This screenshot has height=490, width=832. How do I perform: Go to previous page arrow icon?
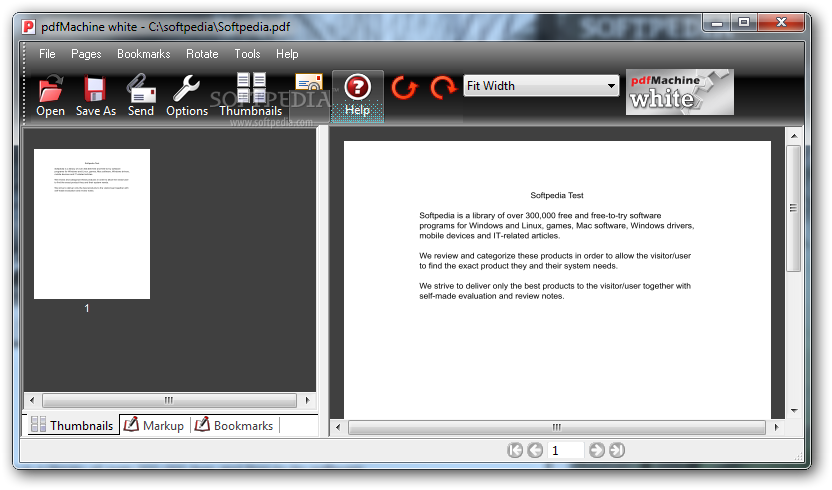point(535,450)
